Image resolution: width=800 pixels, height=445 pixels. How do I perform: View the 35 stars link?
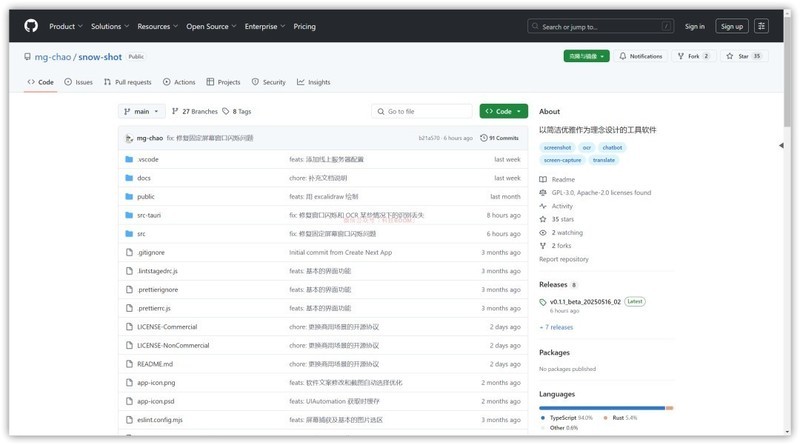pos(557,219)
